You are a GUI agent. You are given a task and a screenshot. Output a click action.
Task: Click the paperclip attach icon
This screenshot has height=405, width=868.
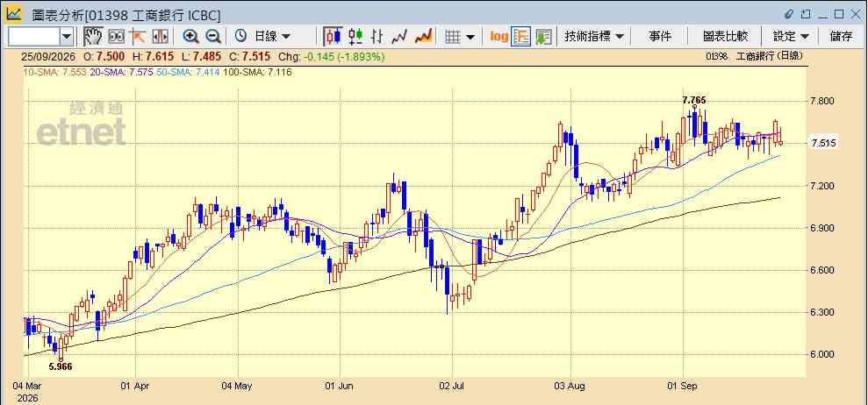click(789, 14)
